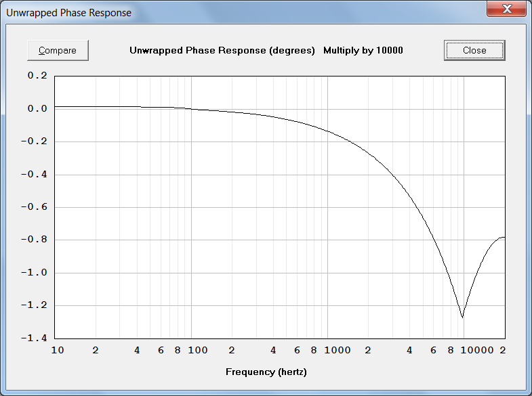The height and width of the screenshot is (396, 532).
Task: Click the 10000 frequency axis label
Action: coord(477,350)
